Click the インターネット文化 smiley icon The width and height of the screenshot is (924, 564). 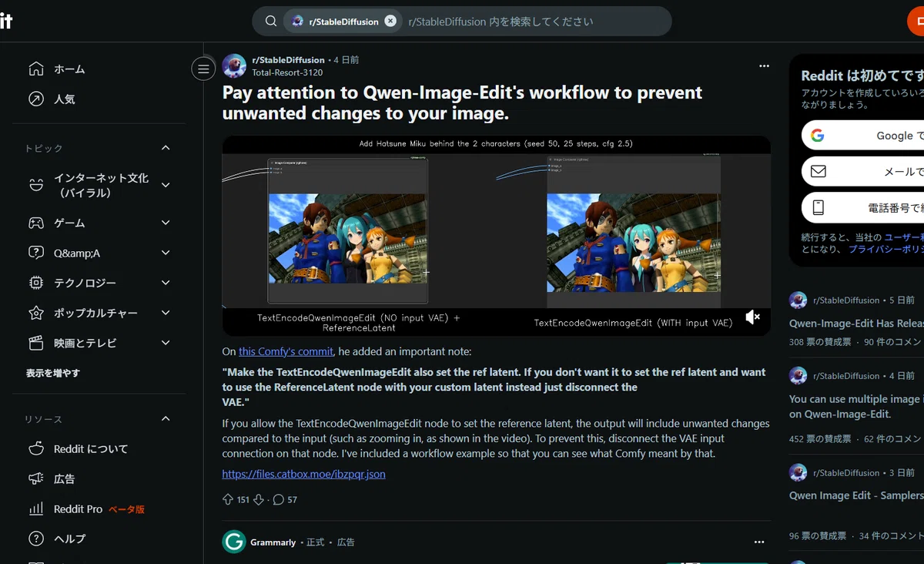[36, 185]
